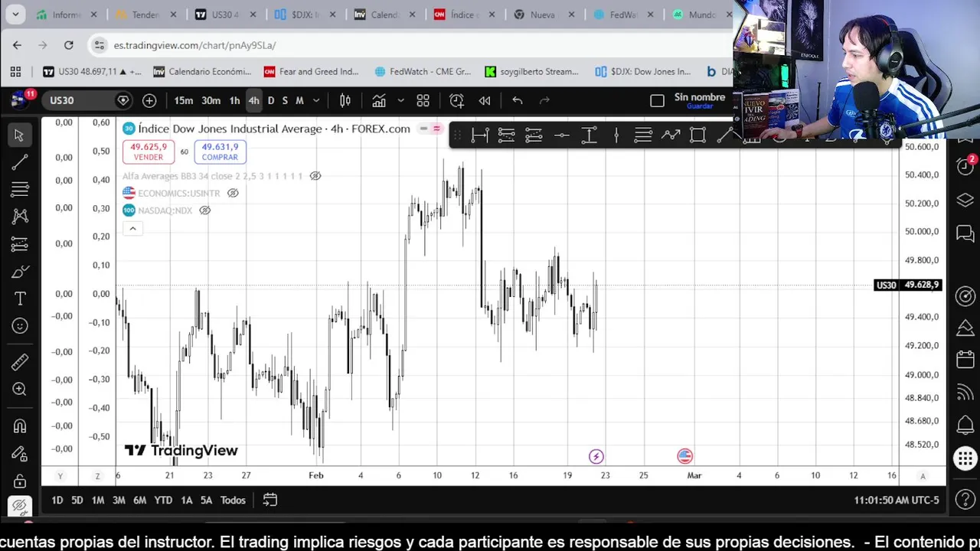Open timezone menu 11:01:50 AM UTC-5

(x=896, y=500)
